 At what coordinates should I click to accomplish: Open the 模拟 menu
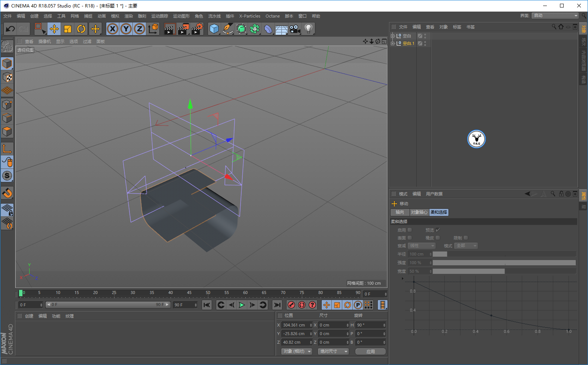(x=115, y=16)
